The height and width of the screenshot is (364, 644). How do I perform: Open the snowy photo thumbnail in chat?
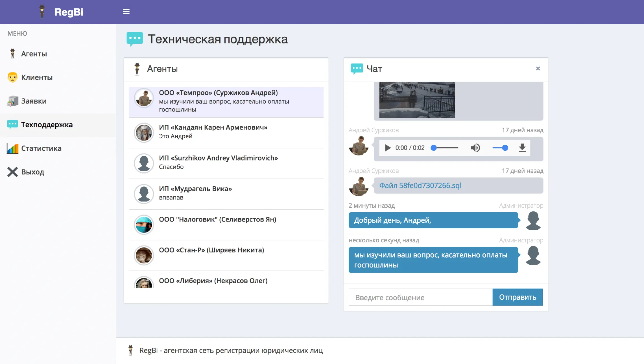coord(417,100)
